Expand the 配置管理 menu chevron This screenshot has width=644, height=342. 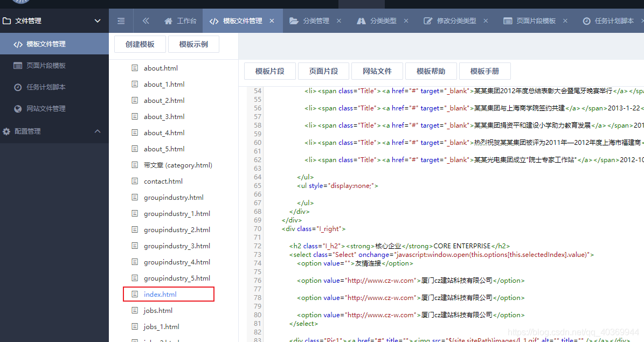pos(98,131)
